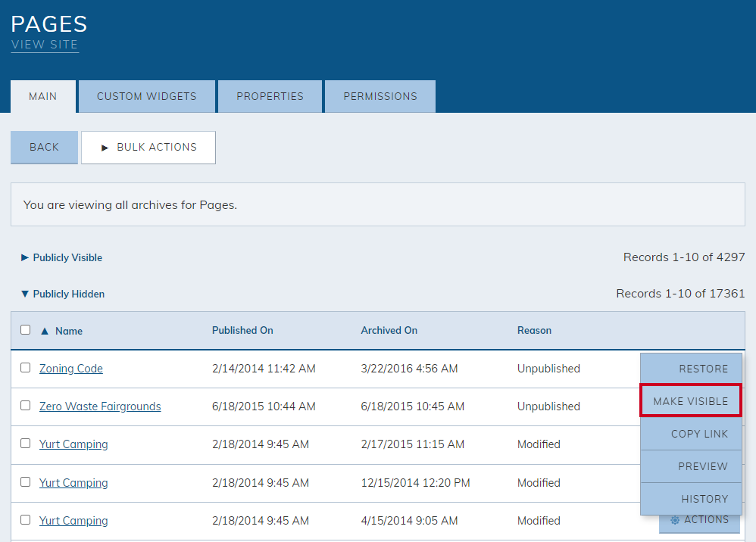Click the Name column header text
756x542 pixels.
(69, 331)
